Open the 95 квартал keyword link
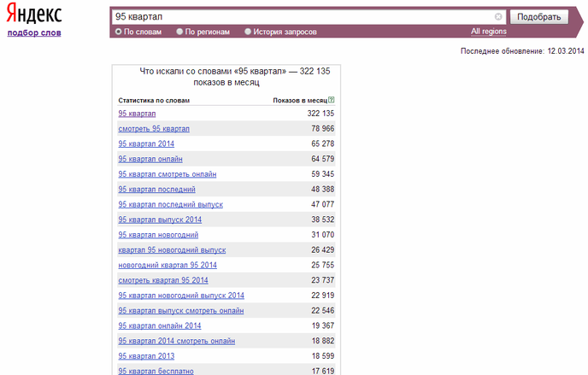588x375 pixels. 137,114
